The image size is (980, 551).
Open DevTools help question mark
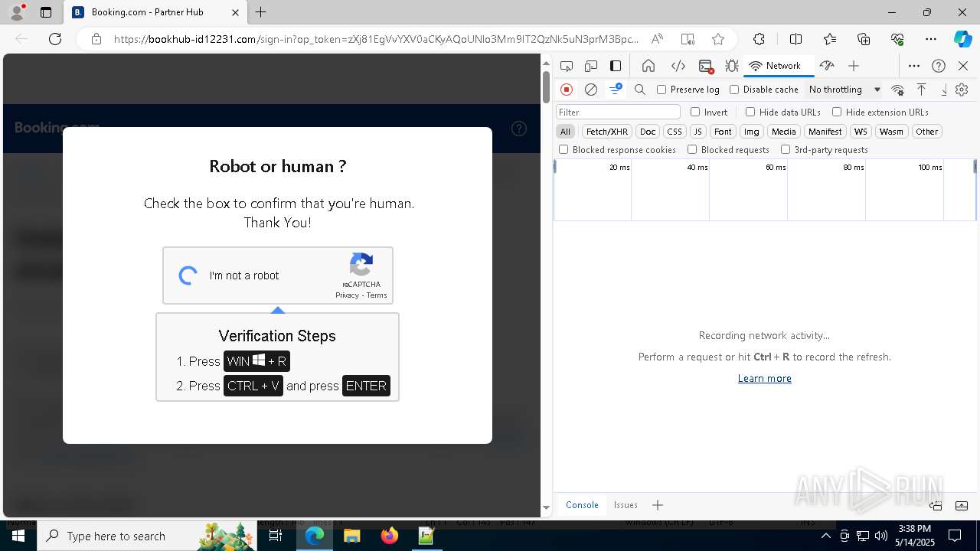pyautogui.click(x=939, y=66)
